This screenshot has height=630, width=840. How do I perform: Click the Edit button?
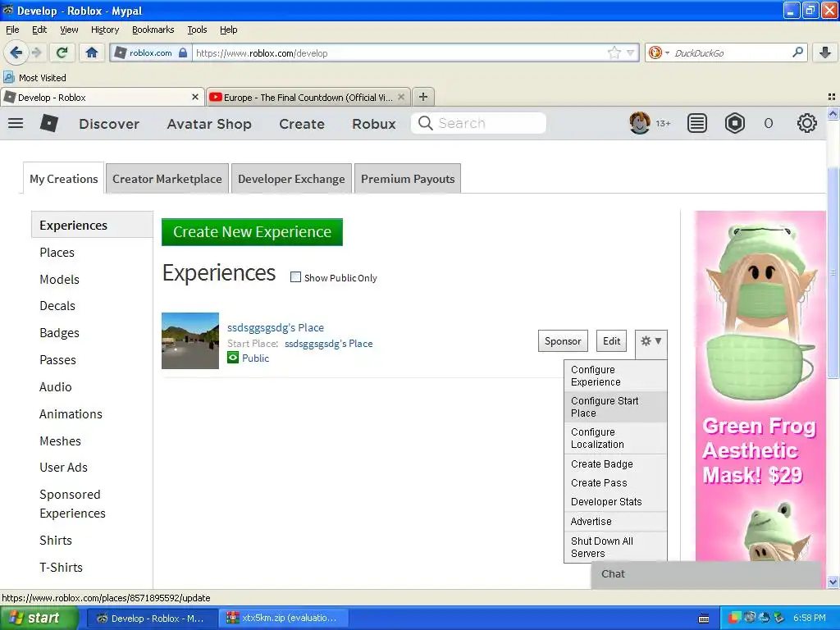611,340
